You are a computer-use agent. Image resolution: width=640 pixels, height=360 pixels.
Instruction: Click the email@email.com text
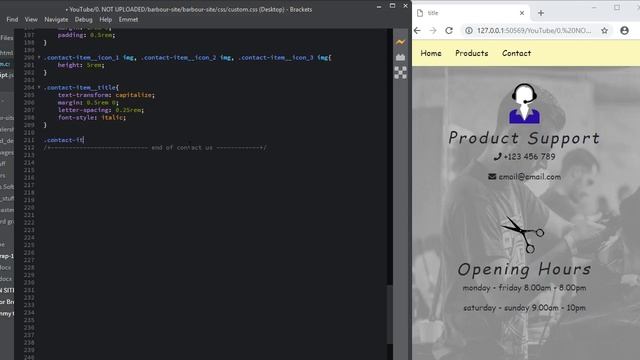click(x=530, y=177)
